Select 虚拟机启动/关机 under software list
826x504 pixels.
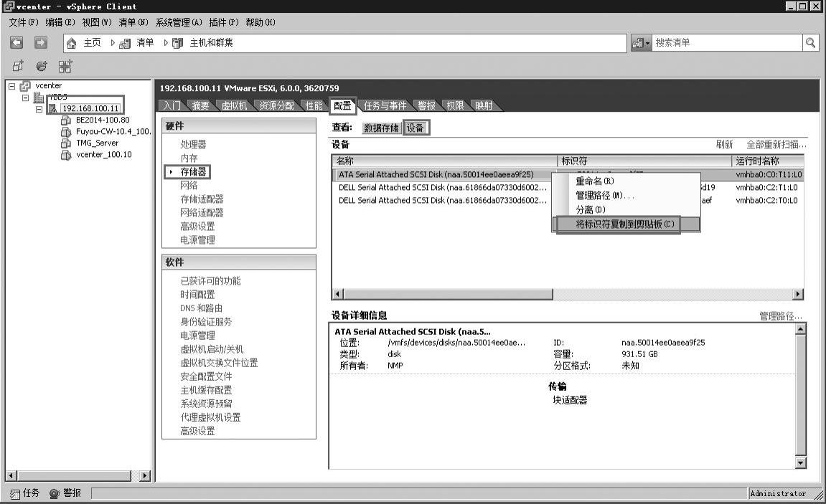[212, 349]
